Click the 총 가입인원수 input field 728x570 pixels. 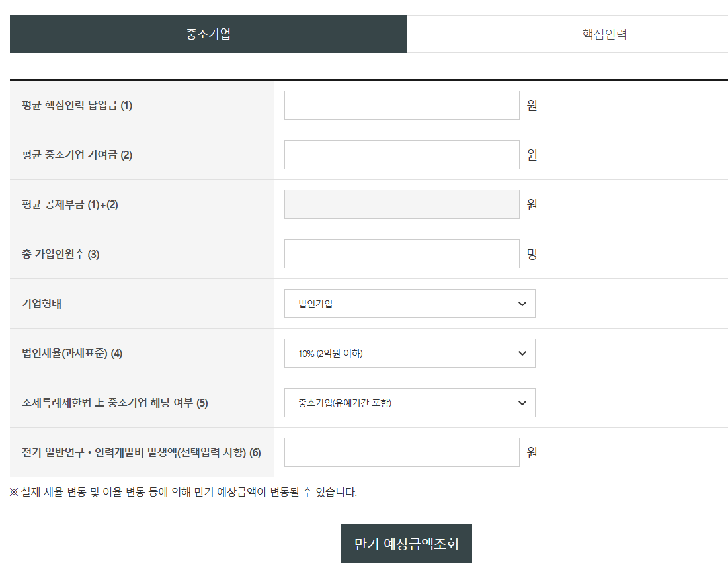pos(401,253)
